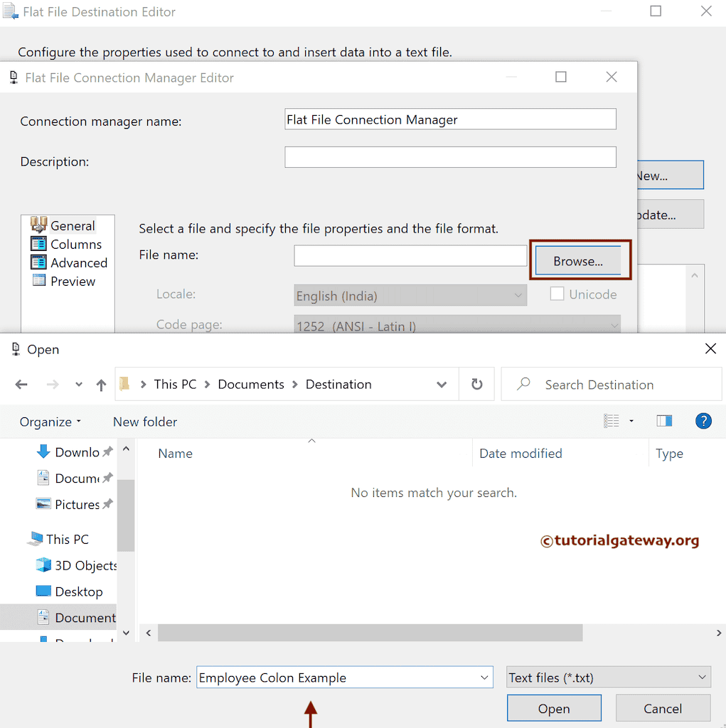Toggle the preview pane
Viewport: 726px width, 728px height.
tap(664, 421)
